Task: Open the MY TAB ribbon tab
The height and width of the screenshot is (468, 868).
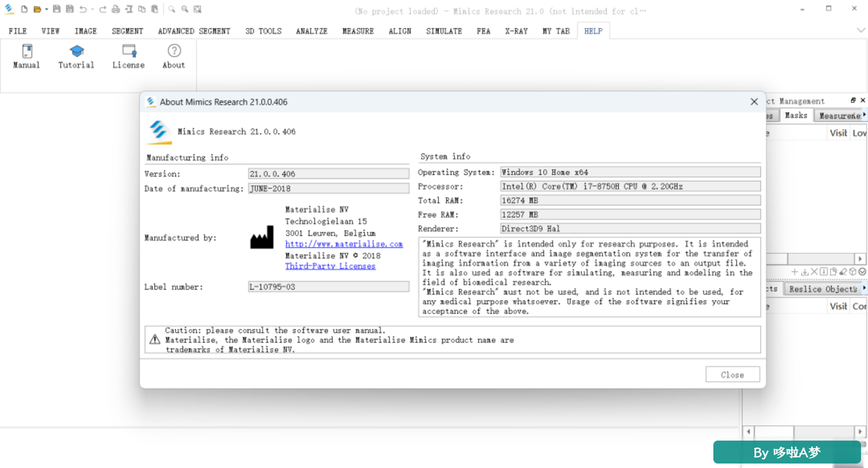Action: pyautogui.click(x=556, y=31)
